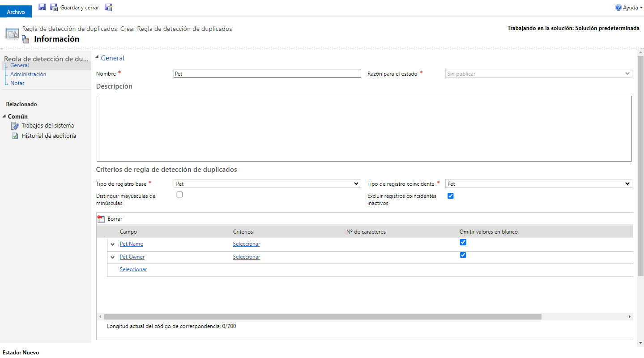Click the Longitud actual del código text
Screen dimensions: 644x358
pos(171,326)
